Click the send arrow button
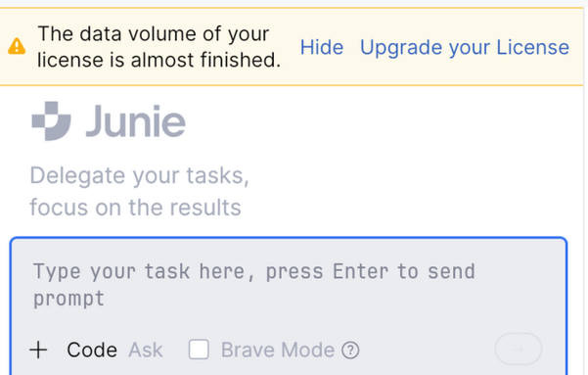Screen dimensions: 588x375 pyautogui.click(x=519, y=350)
